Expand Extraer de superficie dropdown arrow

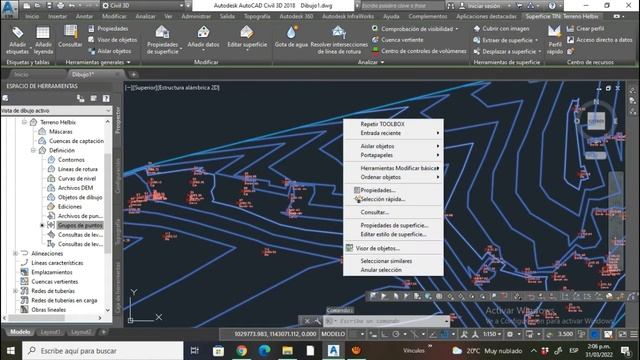536,40
